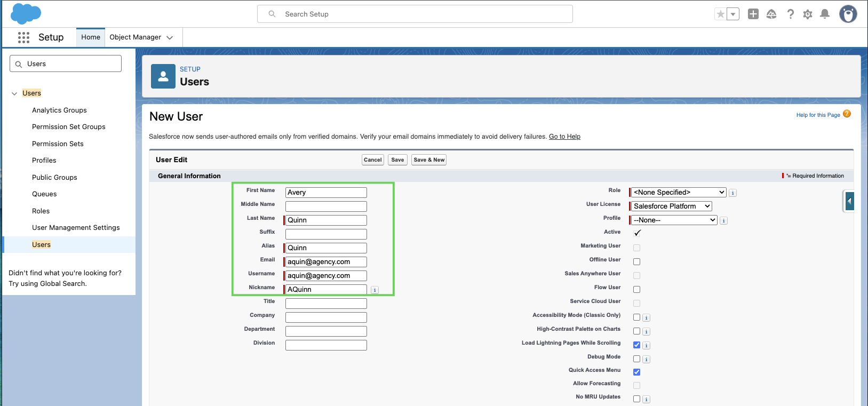Open the Trailhead guidance icon

point(771,14)
